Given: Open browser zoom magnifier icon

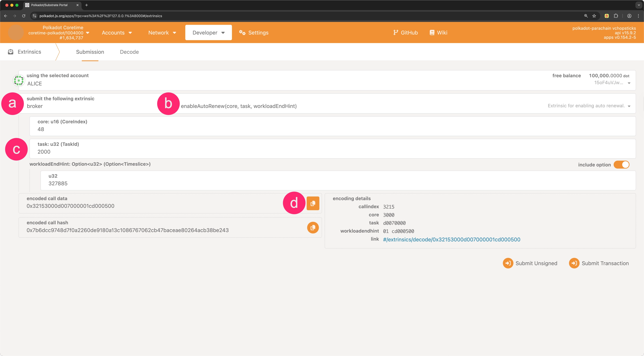Looking at the screenshot, I should pyautogui.click(x=586, y=16).
